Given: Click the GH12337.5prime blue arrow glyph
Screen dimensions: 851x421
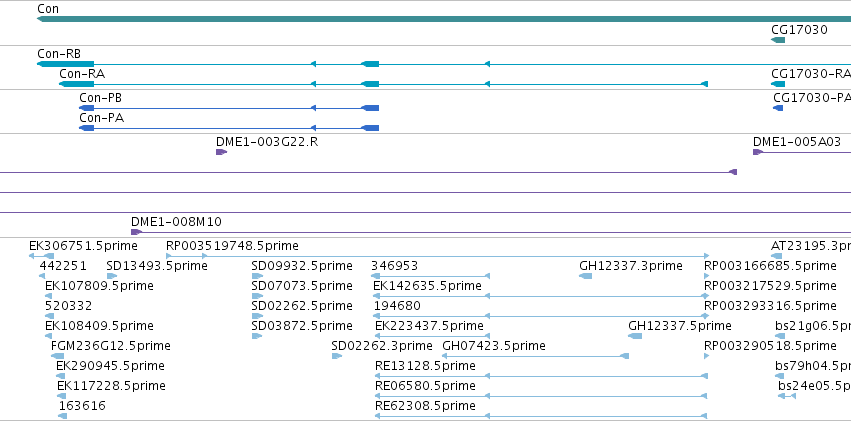Looking at the screenshot, I should [x=634, y=336].
